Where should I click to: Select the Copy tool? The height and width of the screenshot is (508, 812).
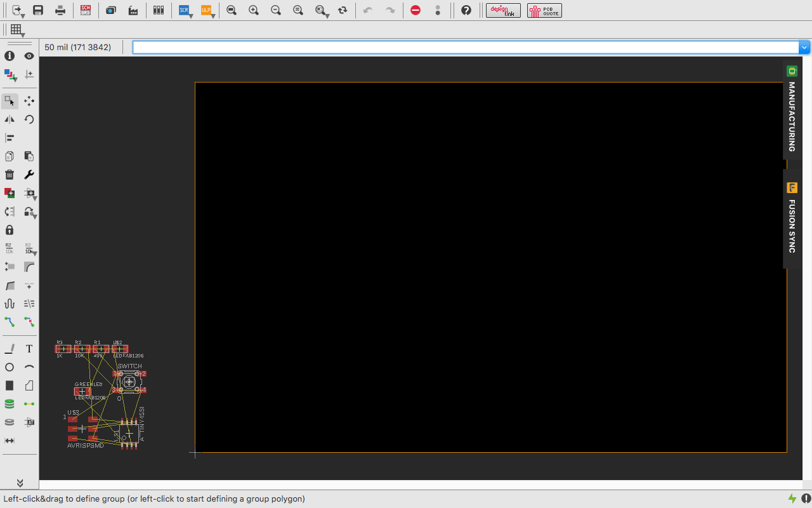(x=10, y=156)
